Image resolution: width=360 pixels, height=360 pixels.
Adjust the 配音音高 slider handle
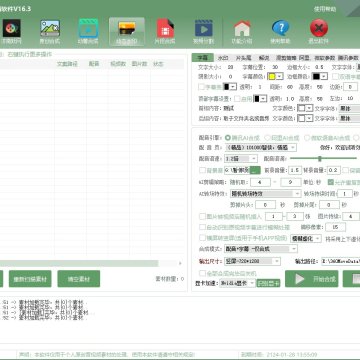click(320, 159)
